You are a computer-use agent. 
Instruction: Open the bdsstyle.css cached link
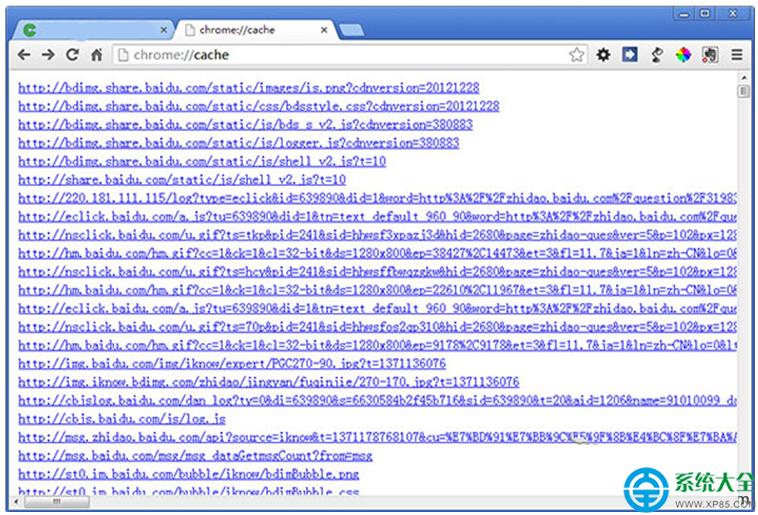[259, 106]
